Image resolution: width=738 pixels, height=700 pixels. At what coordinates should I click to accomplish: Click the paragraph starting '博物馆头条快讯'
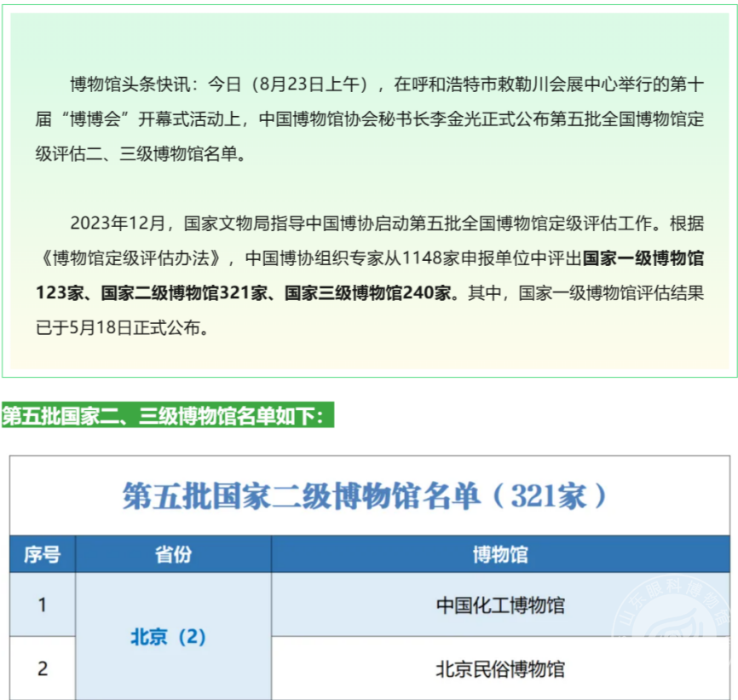(370, 119)
